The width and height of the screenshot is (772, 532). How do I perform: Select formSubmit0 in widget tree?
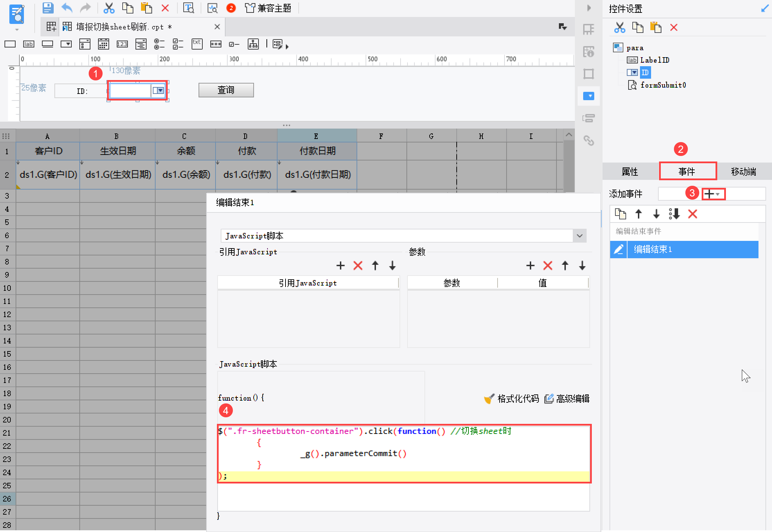point(663,85)
